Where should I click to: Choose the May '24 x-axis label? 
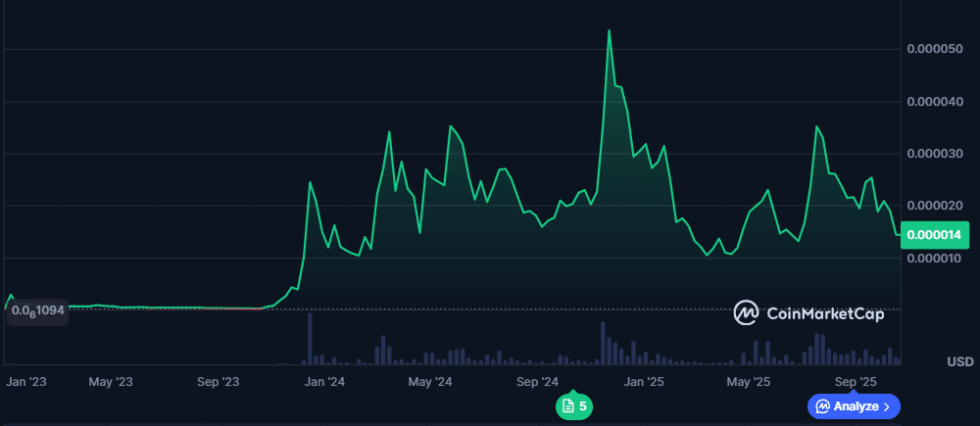429,380
